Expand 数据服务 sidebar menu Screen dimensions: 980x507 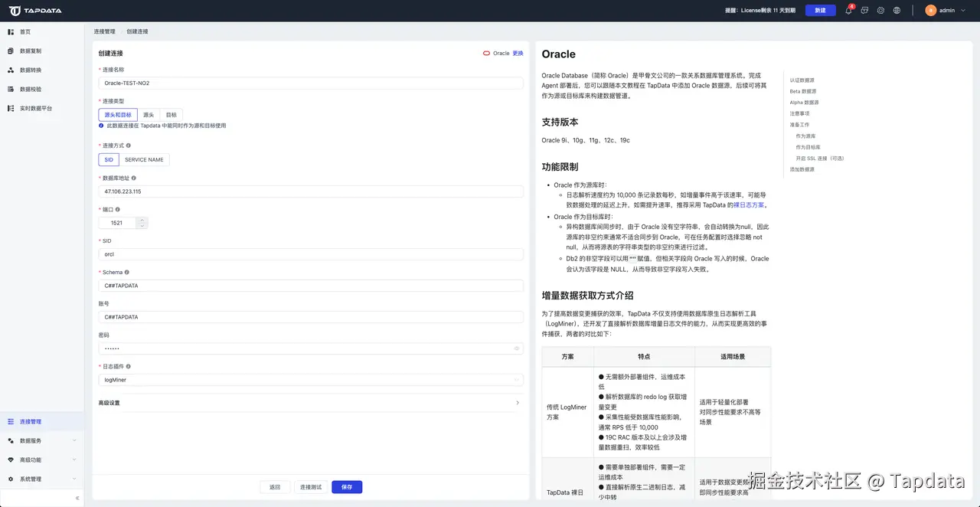coord(42,440)
